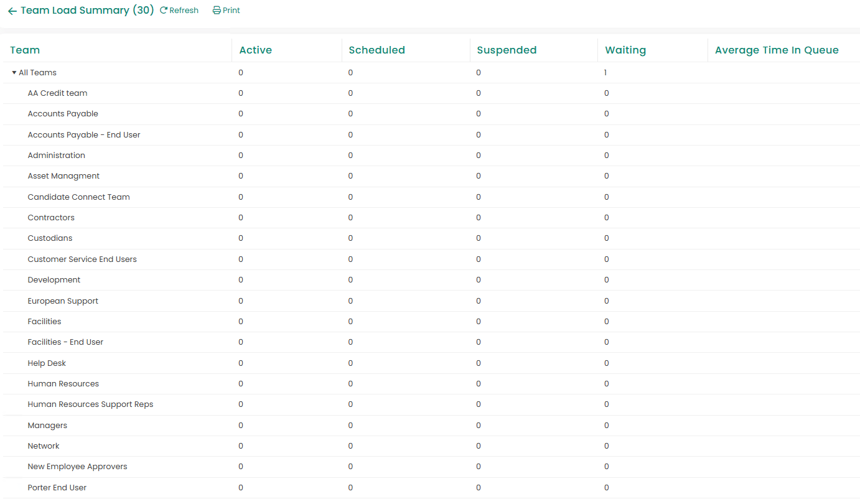
Task: Sort by the Scheduled column header
Action: [376, 50]
